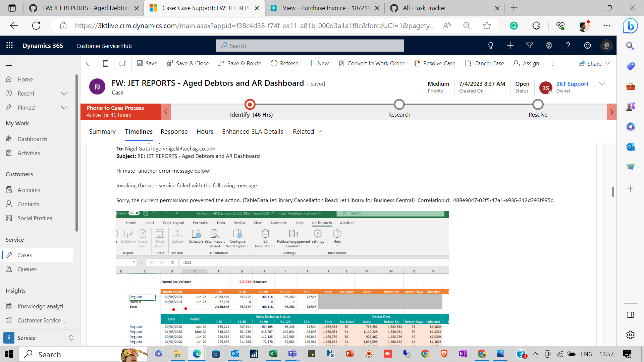Refresh the case record
The width and height of the screenshot is (644, 362).
point(284,63)
